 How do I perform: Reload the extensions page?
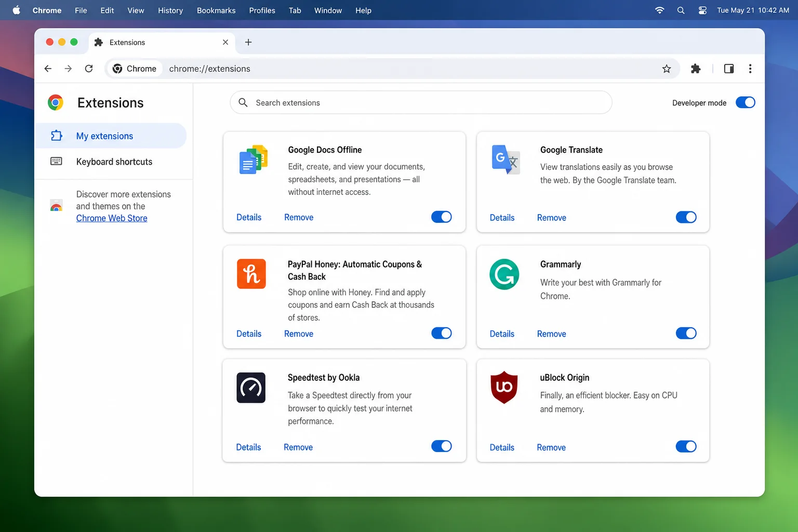pyautogui.click(x=89, y=69)
